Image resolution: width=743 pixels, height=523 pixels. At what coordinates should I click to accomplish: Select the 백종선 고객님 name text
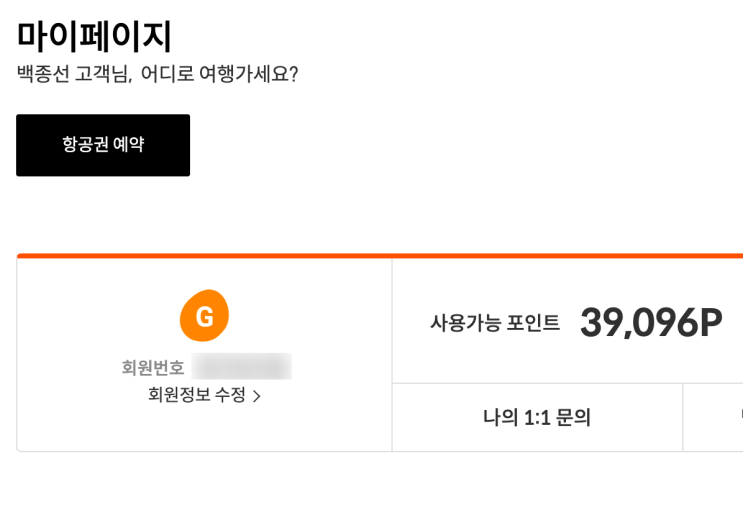[73, 74]
